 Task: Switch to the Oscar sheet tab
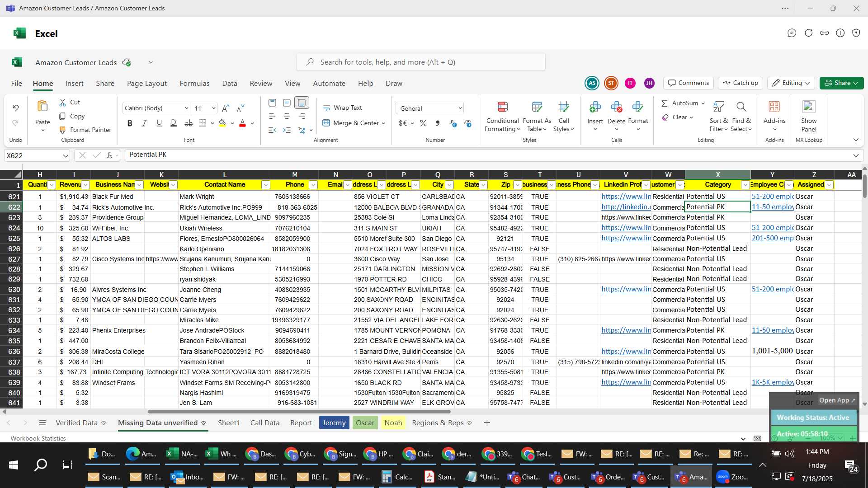pyautogui.click(x=365, y=423)
